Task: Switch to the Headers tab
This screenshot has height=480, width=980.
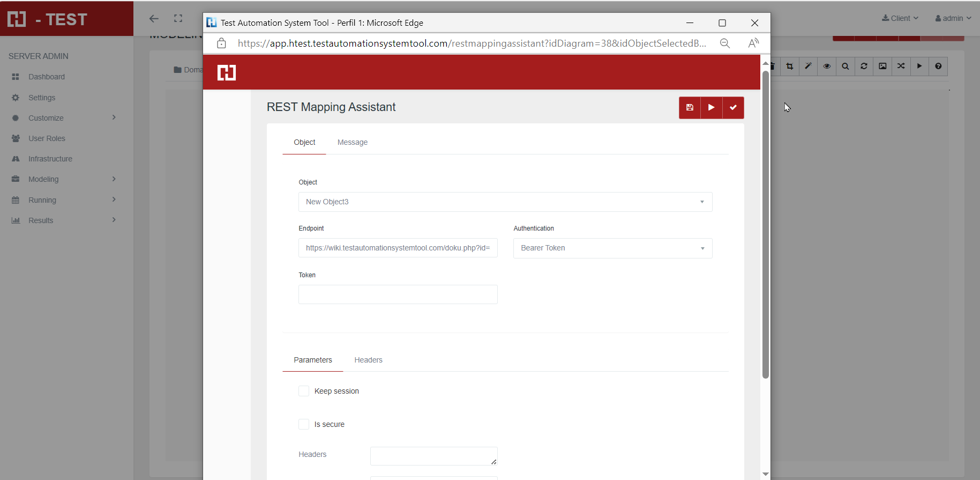Action: tap(368, 360)
